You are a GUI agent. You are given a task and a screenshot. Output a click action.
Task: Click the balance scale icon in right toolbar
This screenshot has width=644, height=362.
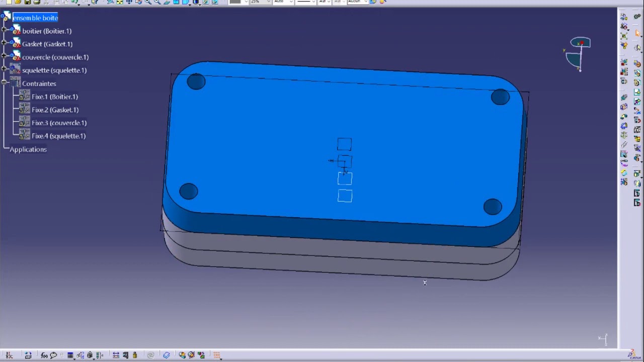pyautogui.click(x=624, y=135)
